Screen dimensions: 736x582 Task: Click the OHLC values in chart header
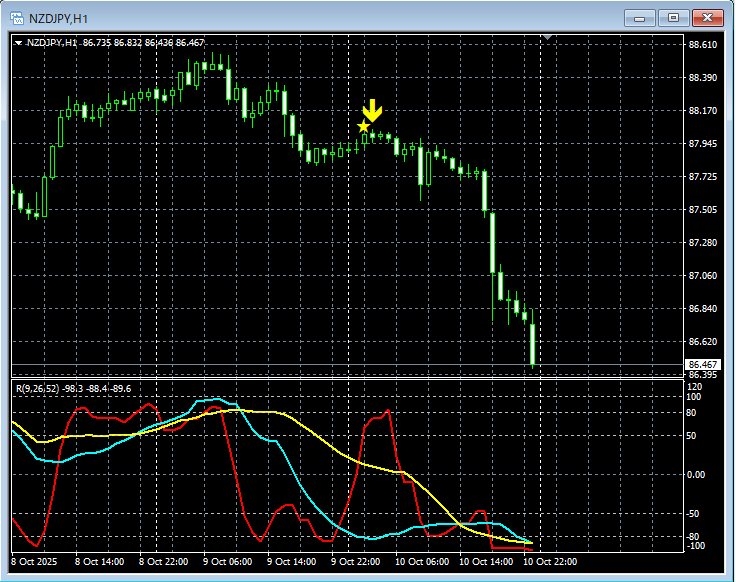point(144,43)
